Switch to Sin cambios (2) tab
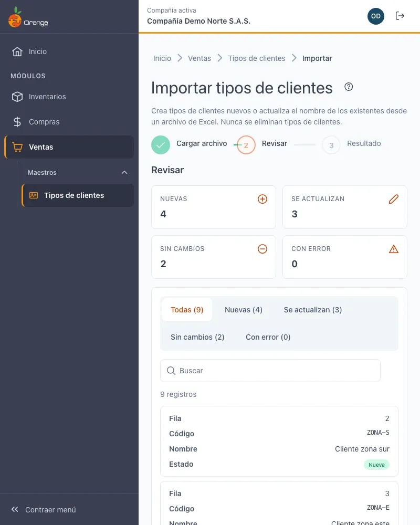 197,337
